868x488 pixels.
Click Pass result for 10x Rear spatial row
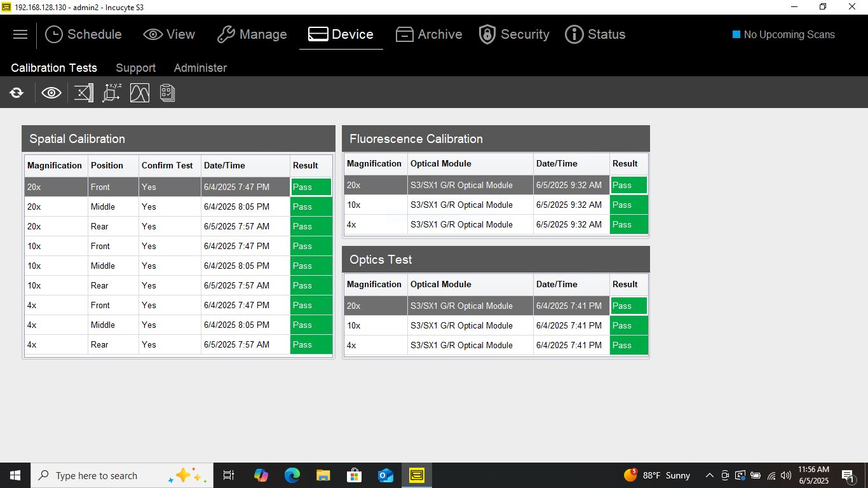point(311,285)
